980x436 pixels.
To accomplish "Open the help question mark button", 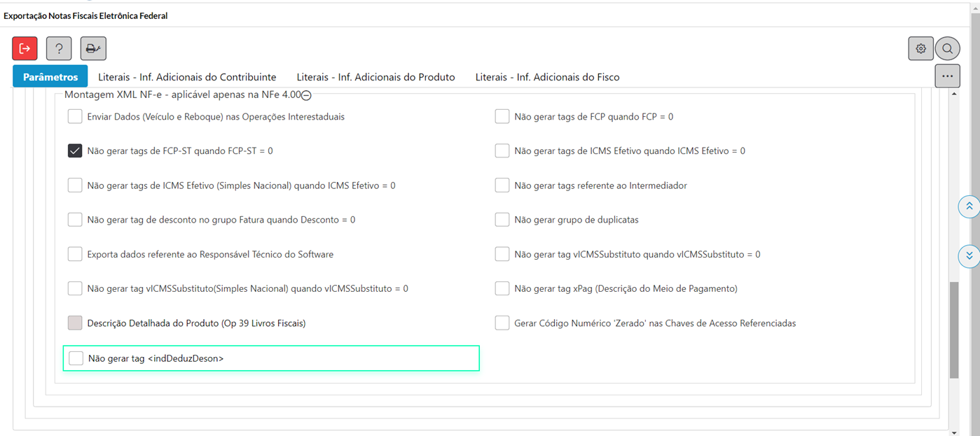I will tap(59, 48).
